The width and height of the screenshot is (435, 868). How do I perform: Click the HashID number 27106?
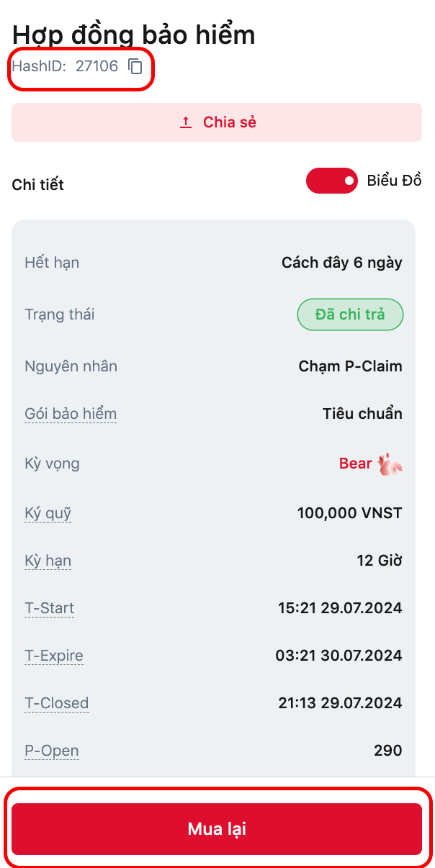click(x=97, y=67)
